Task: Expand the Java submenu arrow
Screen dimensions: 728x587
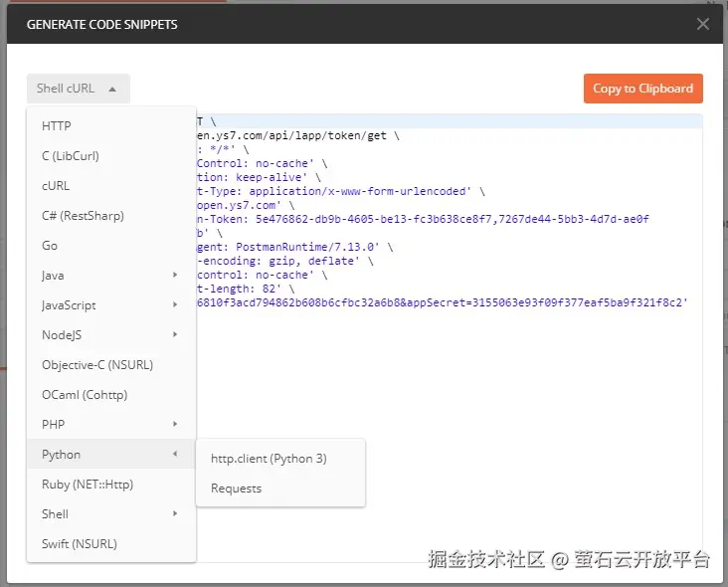Action: point(175,275)
